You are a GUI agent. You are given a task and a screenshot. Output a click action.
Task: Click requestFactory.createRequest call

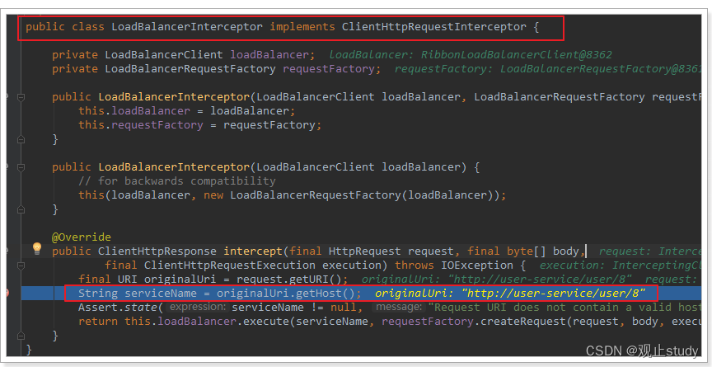click(474, 322)
